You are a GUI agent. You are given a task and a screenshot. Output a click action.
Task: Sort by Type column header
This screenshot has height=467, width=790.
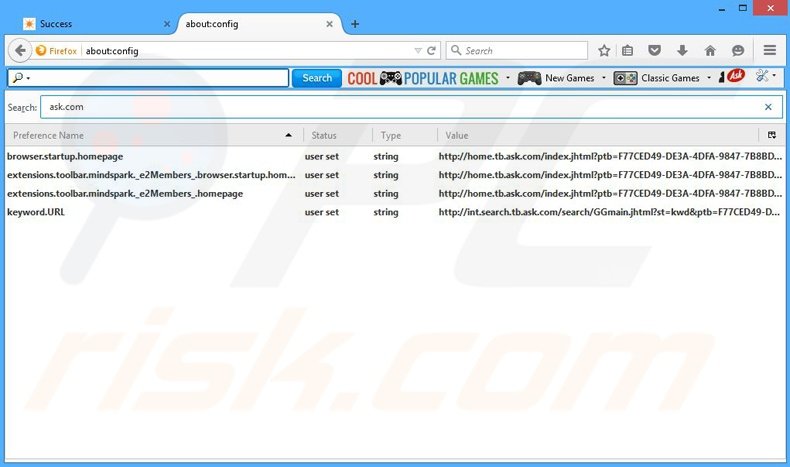(x=405, y=135)
